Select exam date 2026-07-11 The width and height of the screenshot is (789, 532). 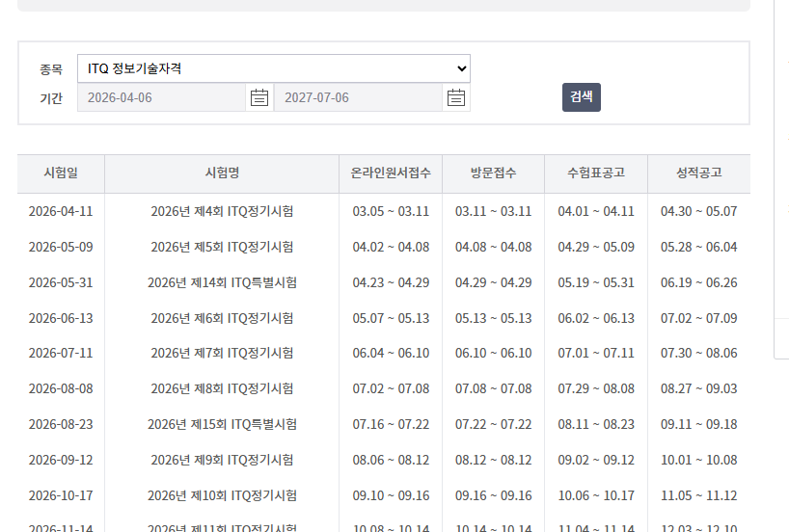61,353
